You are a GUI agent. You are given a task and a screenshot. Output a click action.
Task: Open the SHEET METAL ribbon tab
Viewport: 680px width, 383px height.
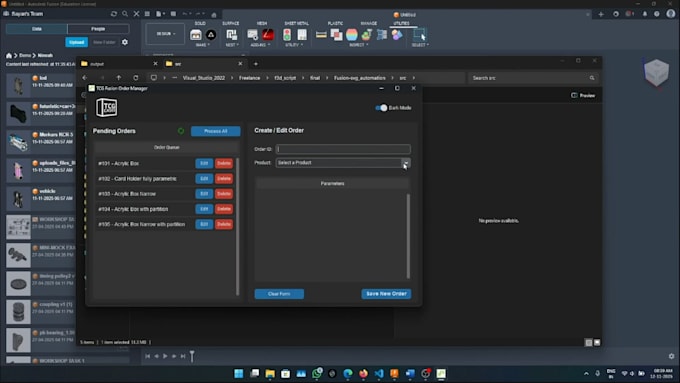297,23
